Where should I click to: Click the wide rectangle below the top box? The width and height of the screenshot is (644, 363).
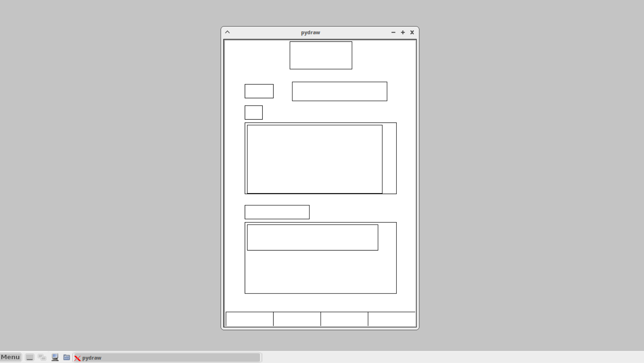pos(340,91)
